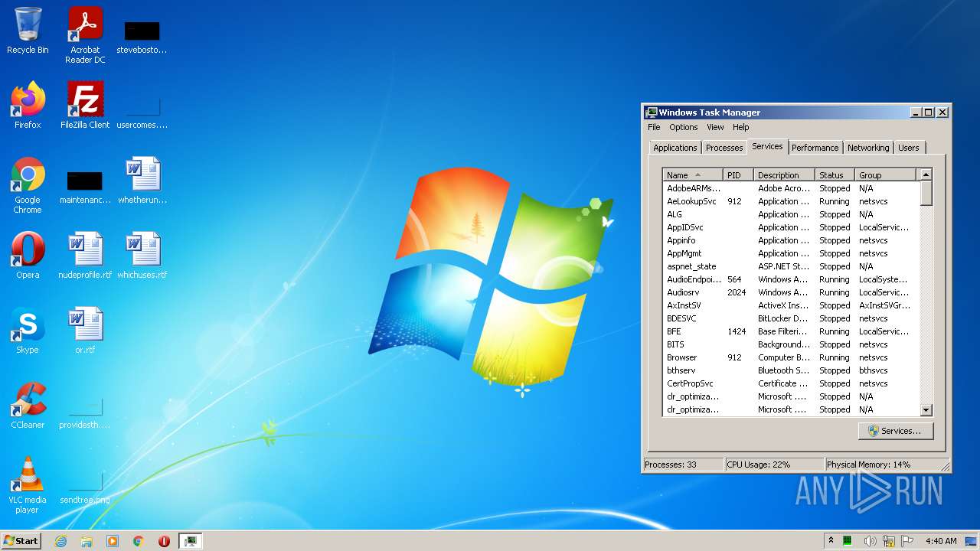Switch to the Users tab
This screenshot has height=551, width=980.
point(908,148)
